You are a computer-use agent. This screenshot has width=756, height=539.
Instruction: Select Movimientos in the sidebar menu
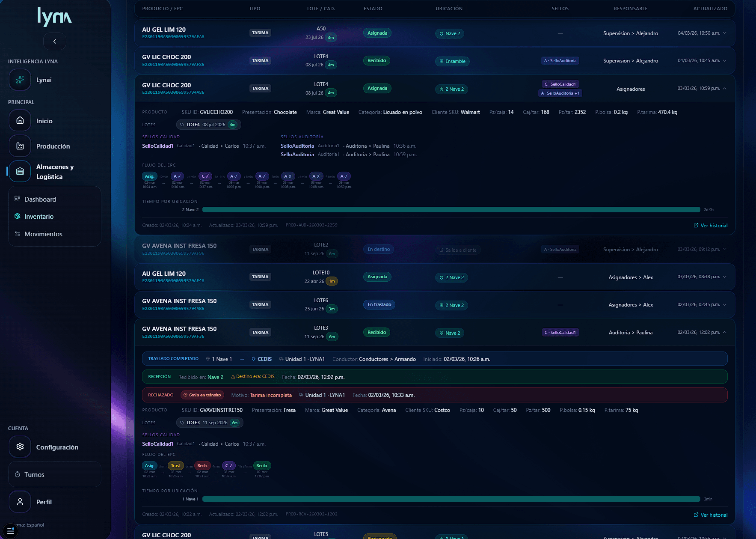click(43, 234)
